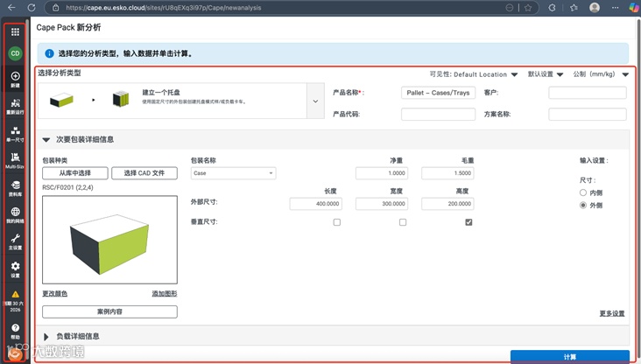Open the 更改颜色 link
The height and width of the screenshot is (364, 641).
55,294
